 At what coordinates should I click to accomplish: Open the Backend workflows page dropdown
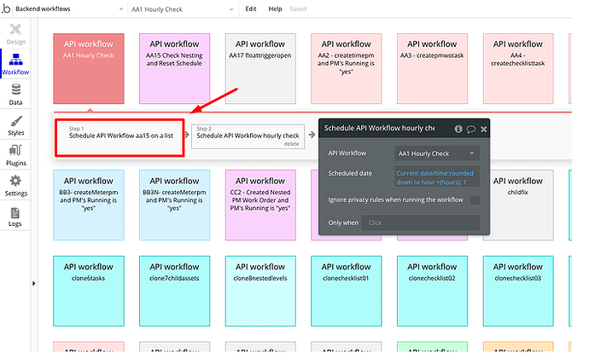coord(69,9)
